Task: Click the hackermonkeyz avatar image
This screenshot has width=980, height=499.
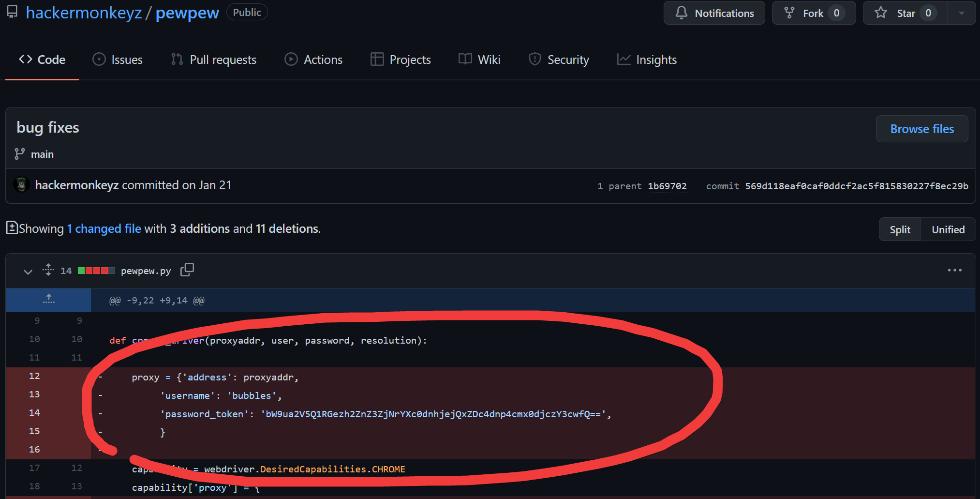Action: [x=21, y=185]
